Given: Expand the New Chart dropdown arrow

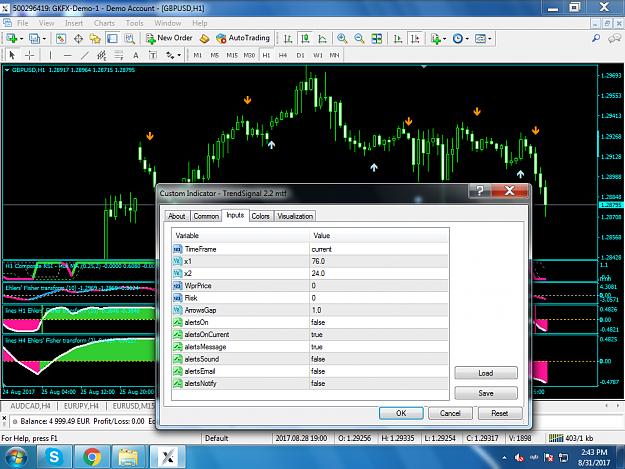Looking at the screenshot, I should click(22, 39).
